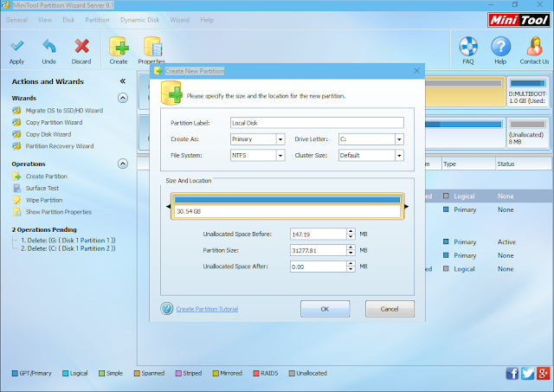The image size is (554, 392).
Task: Click the Partition Size input field
Action: tap(318, 250)
